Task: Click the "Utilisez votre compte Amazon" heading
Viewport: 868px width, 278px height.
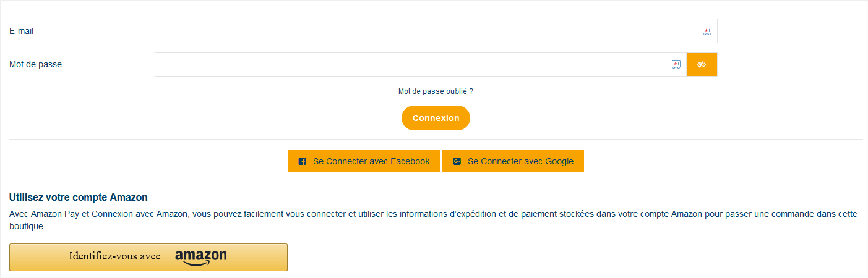Action: (79, 198)
